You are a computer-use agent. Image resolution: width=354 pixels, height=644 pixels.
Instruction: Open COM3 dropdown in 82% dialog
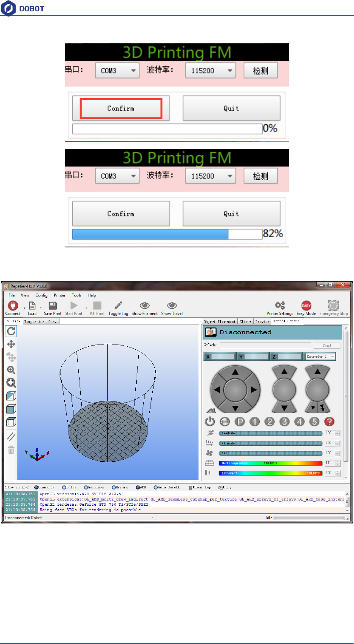[117, 176]
